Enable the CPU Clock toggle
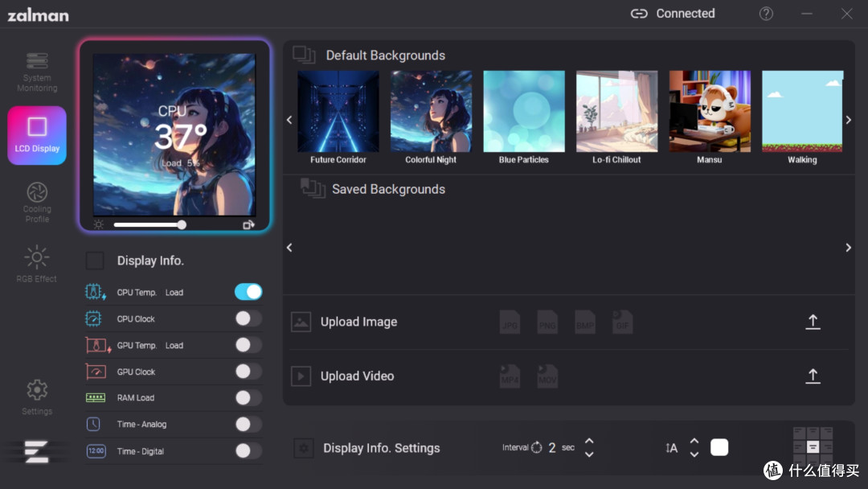This screenshot has height=489, width=868. pyautogui.click(x=248, y=318)
